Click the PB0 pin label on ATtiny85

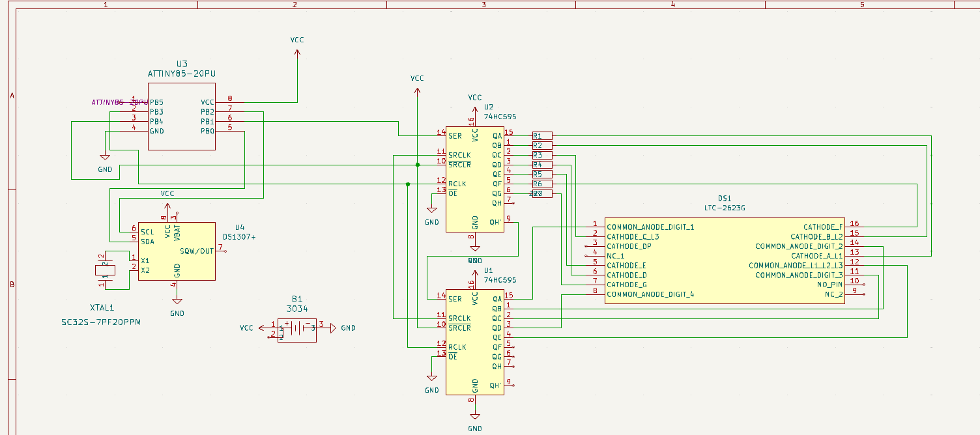[207, 131]
